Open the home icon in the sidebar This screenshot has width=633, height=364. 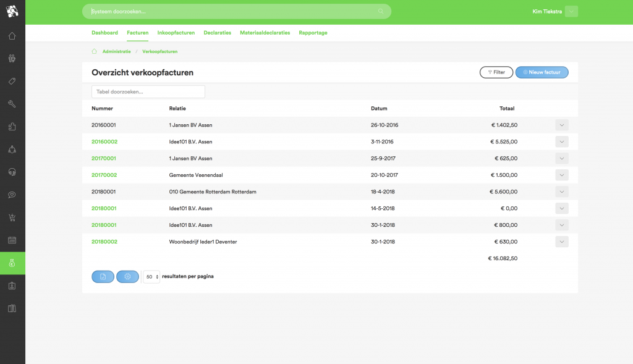pos(12,36)
